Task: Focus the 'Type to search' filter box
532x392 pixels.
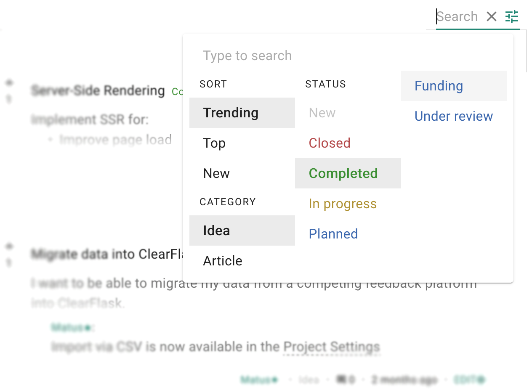Action: (348, 56)
